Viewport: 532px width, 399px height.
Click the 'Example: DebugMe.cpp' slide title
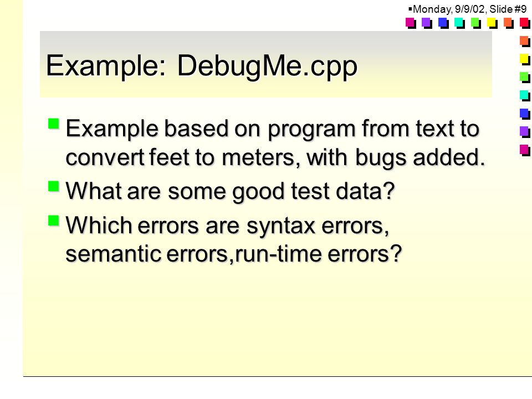[202, 66]
